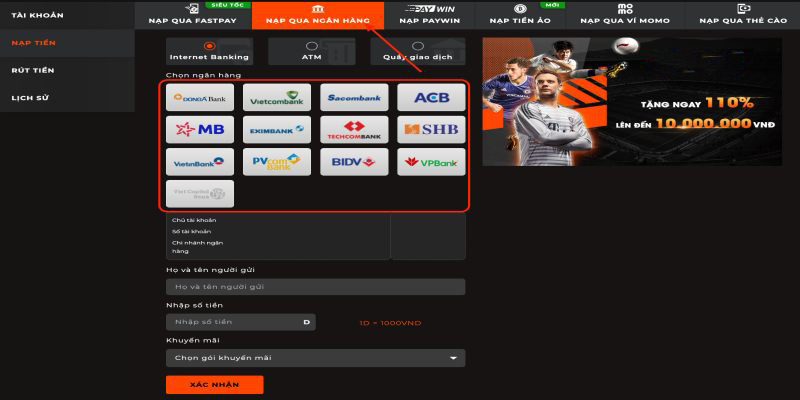Choose the VPBank logo

431,161
